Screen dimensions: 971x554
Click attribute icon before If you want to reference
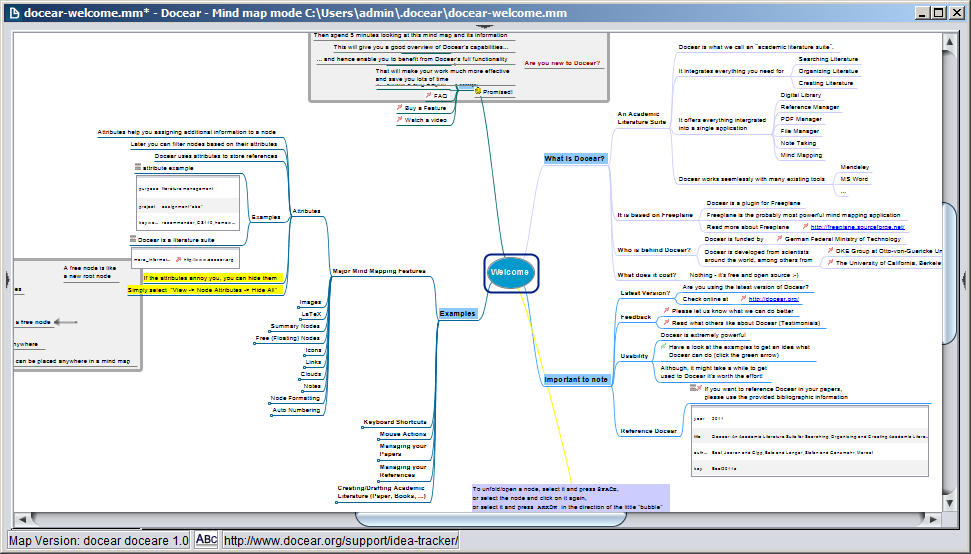693,388
